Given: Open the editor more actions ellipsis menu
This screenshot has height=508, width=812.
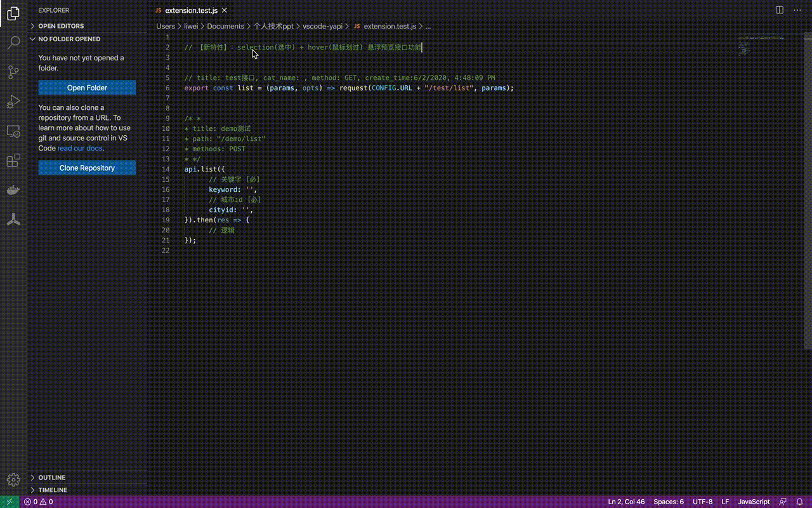Looking at the screenshot, I should (797, 10).
